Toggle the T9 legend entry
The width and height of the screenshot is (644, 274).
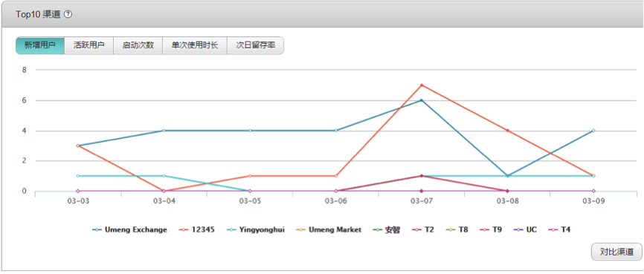(490, 229)
